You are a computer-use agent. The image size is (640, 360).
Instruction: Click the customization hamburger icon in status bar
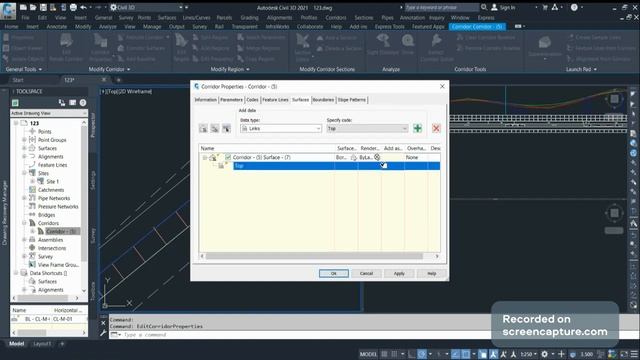pos(634,354)
